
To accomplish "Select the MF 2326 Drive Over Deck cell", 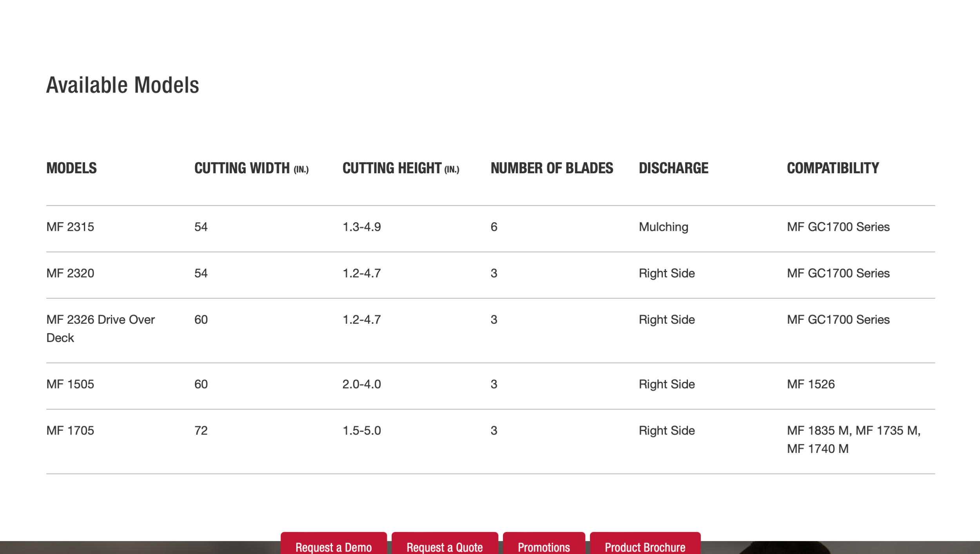I will click(x=100, y=329).
